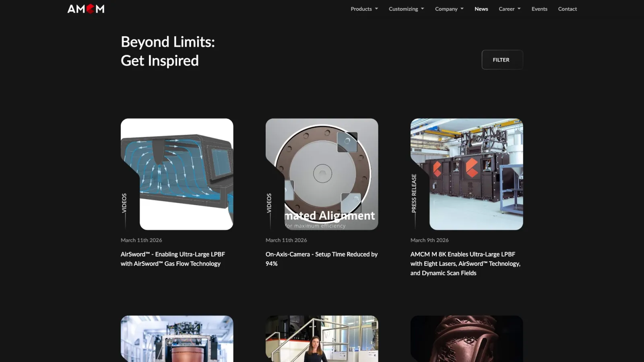This screenshot has height=362, width=644.
Task: Open AirSword Enabling Ultra-Large LPBF article title
Action: pos(173,259)
